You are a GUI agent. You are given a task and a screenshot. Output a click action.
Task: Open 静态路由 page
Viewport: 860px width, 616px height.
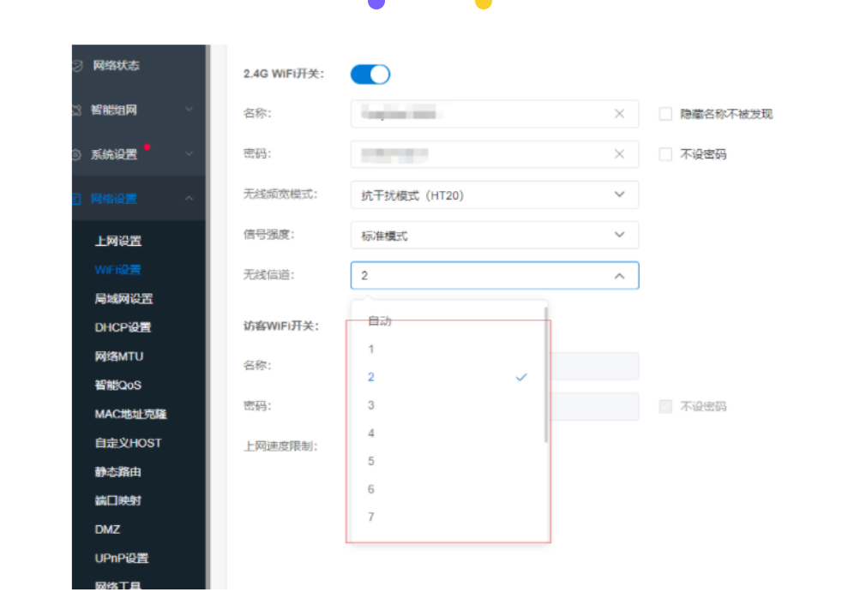click(118, 472)
